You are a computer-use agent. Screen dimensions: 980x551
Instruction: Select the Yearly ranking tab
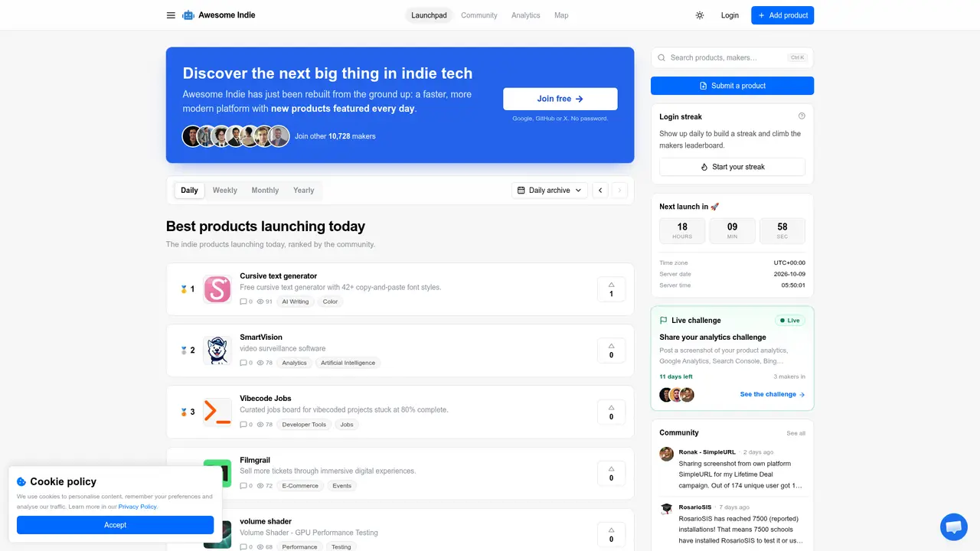304,191
